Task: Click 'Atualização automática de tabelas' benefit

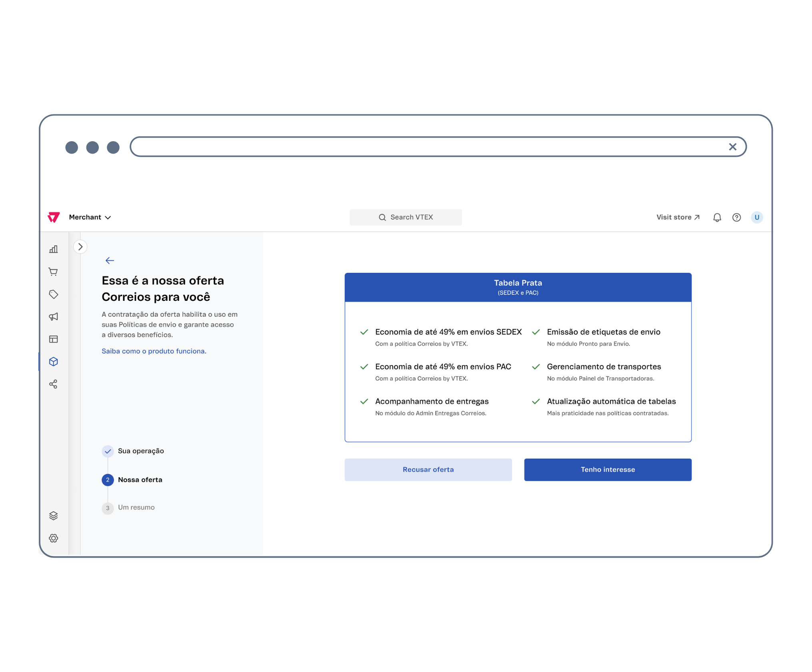Action: pyautogui.click(x=611, y=402)
